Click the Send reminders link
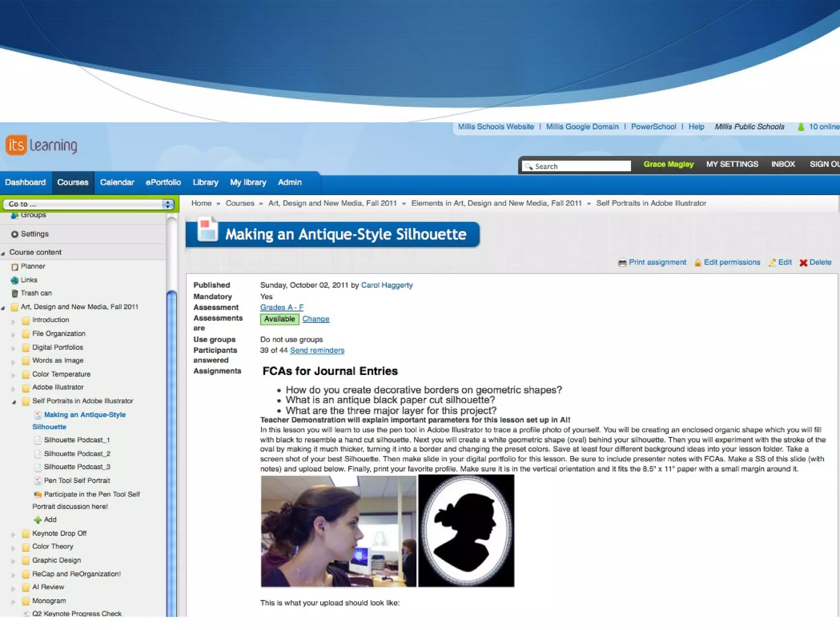This screenshot has height=630, width=840. pyautogui.click(x=317, y=350)
